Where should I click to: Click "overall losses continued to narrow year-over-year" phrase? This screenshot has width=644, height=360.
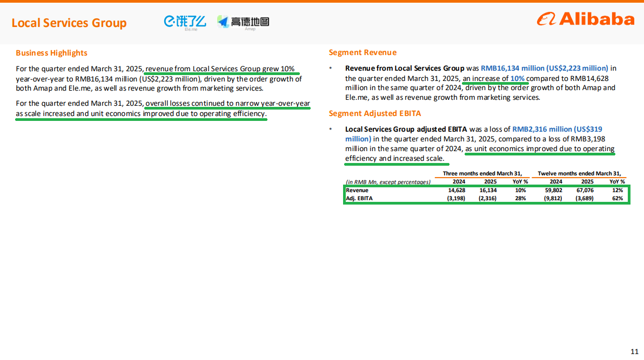coord(227,104)
